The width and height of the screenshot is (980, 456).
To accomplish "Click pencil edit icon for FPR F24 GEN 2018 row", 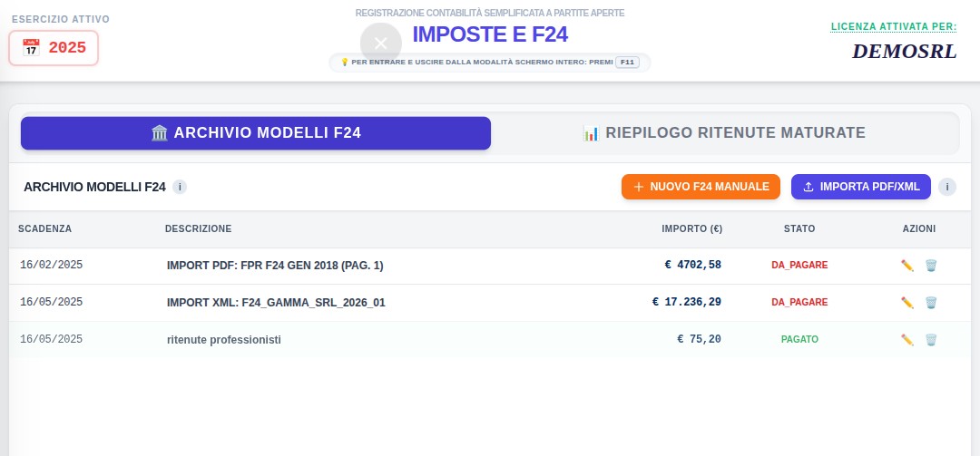I will (906, 266).
